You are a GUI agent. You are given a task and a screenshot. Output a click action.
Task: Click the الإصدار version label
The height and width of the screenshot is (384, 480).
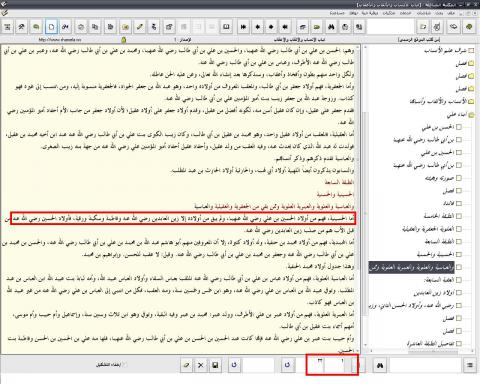(x=183, y=40)
